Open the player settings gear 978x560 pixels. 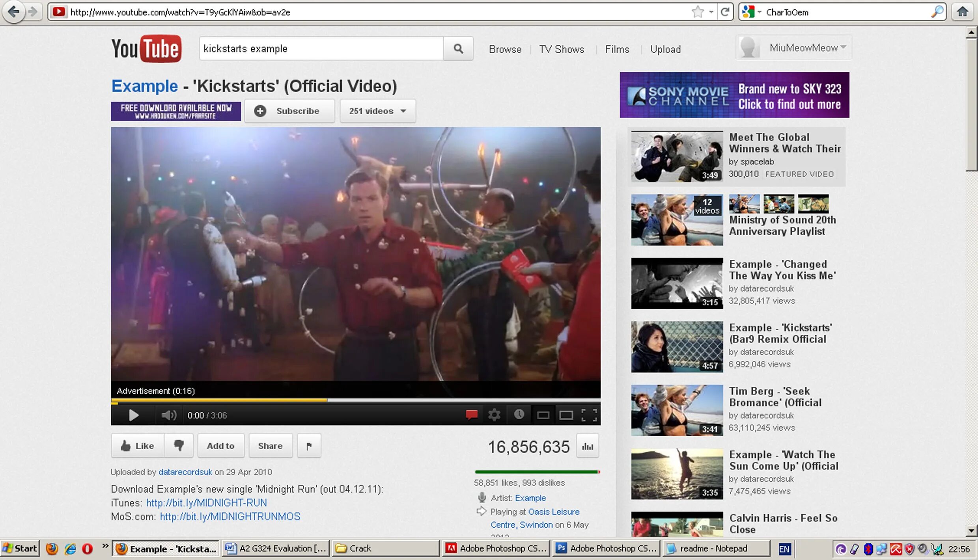(x=494, y=415)
